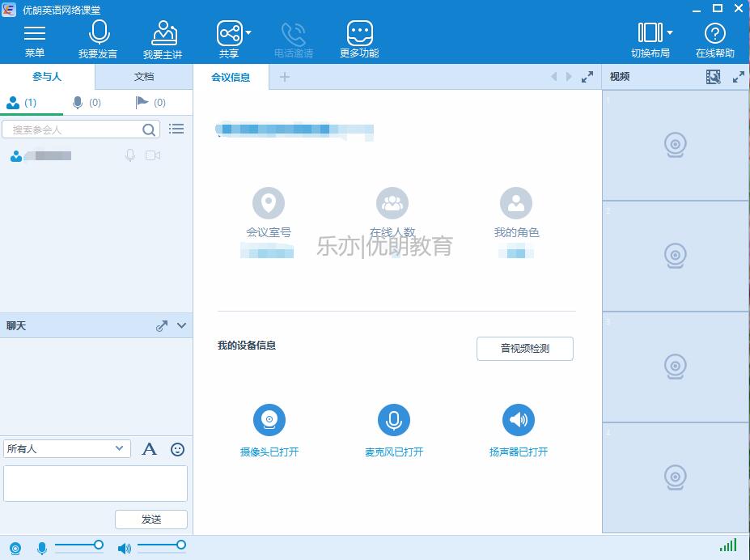Open the 所有人 recipient dropdown

click(x=66, y=448)
